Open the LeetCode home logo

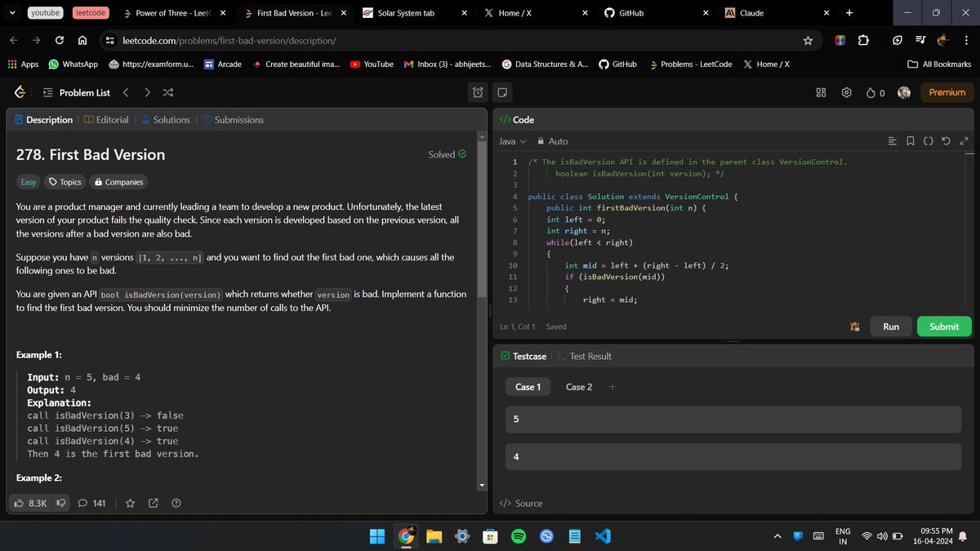[x=20, y=92]
